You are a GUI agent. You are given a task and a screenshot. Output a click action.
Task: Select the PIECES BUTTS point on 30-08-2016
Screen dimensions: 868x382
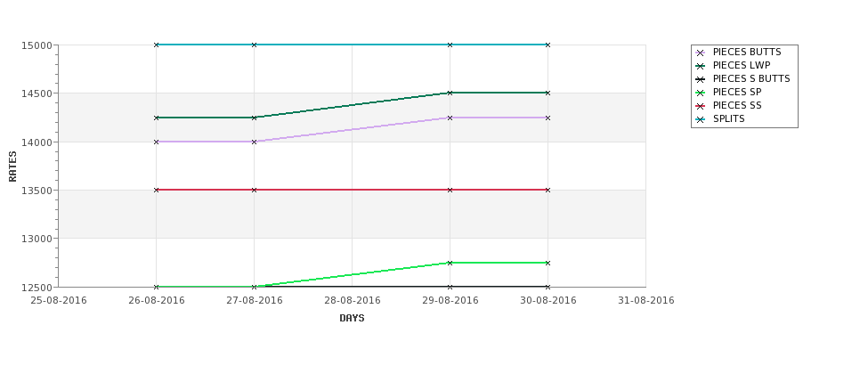coord(548,118)
